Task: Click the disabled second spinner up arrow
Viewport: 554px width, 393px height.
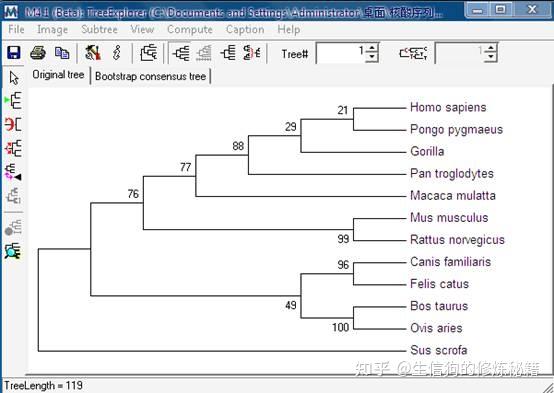Action: pos(491,48)
